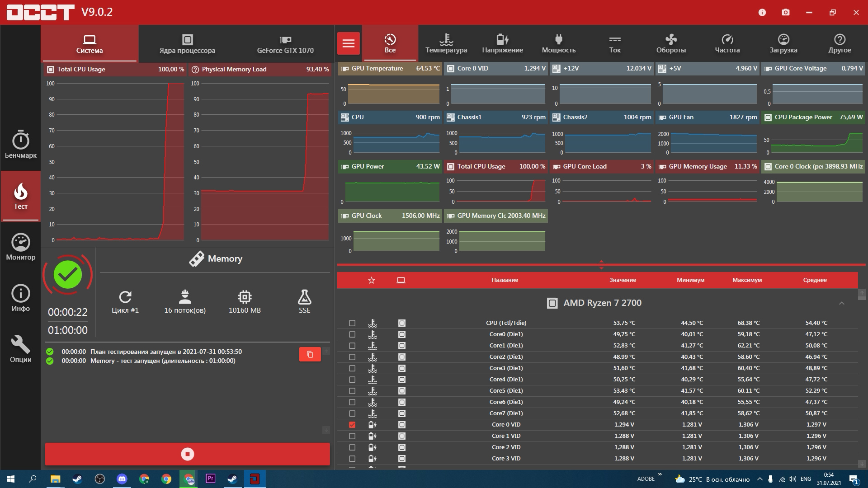Switch to GeForce GTX 1070 tab
The height and width of the screenshot is (488, 868).
click(x=285, y=44)
